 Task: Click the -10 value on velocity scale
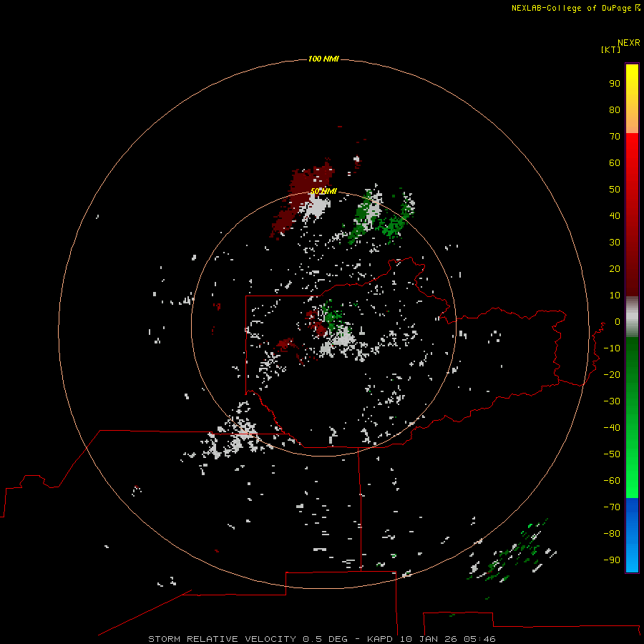pyautogui.click(x=612, y=348)
